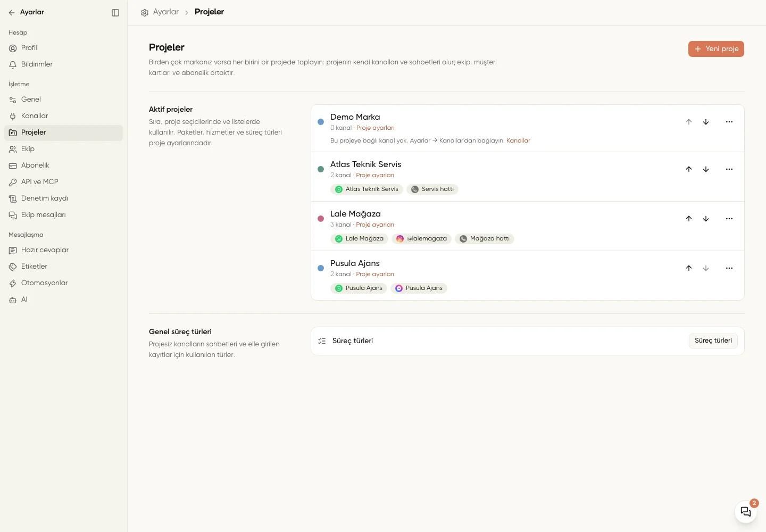Move Lale Mağaza project up

coord(689,219)
